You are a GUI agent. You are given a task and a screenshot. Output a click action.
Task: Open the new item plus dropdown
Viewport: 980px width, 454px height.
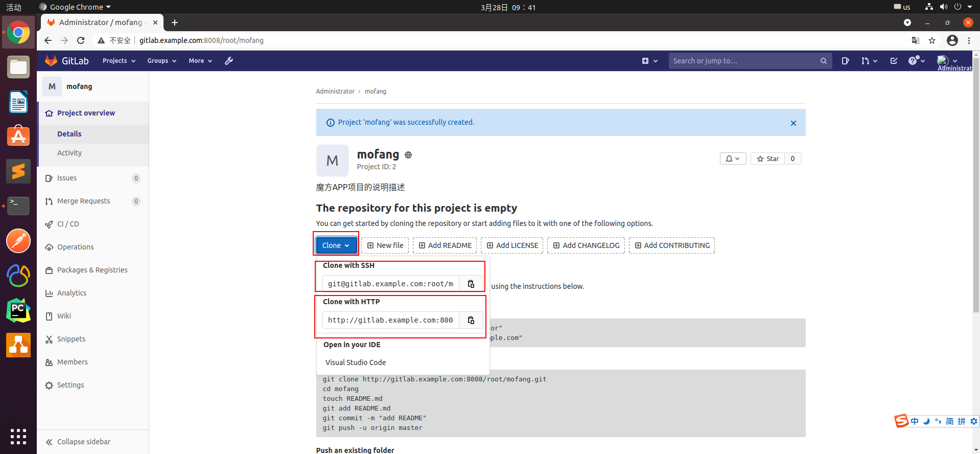[x=649, y=61]
